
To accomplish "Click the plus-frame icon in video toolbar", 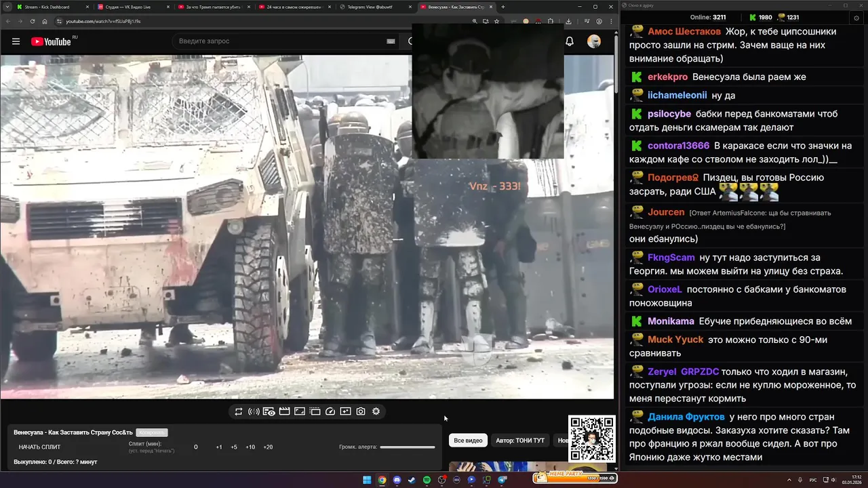I will [x=345, y=411].
